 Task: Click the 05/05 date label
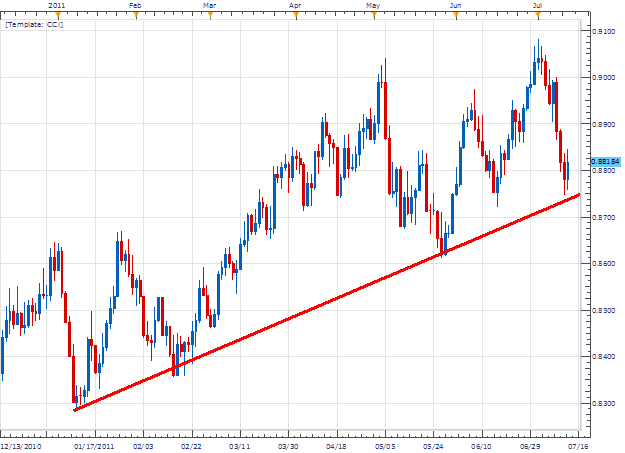tap(385, 446)
